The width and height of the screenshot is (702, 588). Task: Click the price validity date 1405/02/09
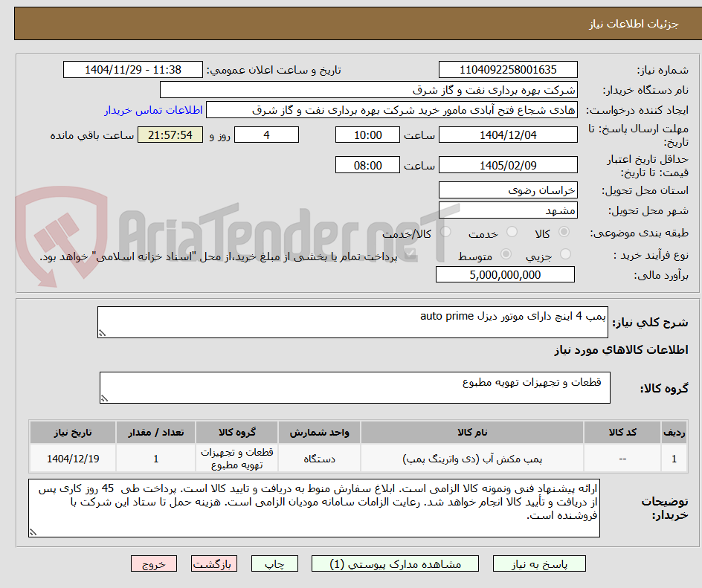click(x=508, y=165)
